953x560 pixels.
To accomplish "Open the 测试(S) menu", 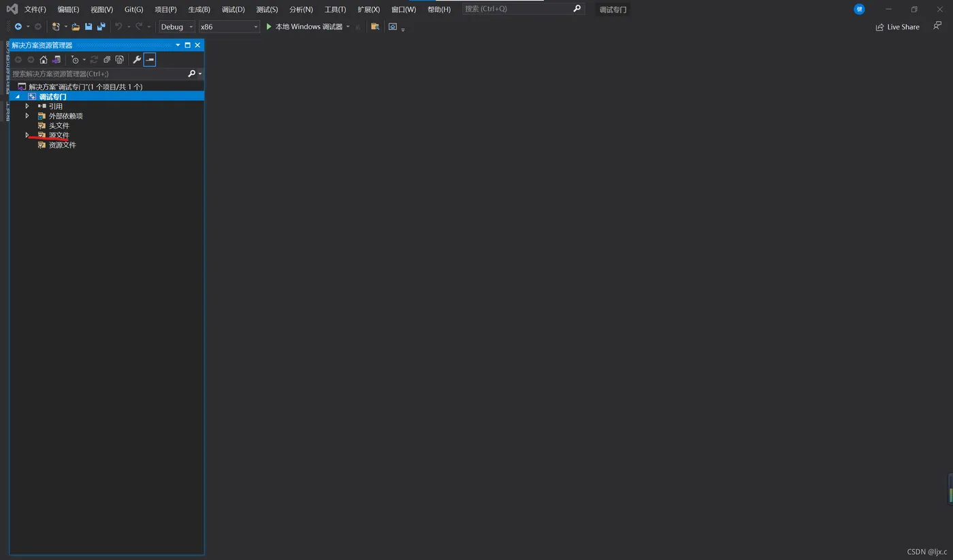I will tap(267, 10).
